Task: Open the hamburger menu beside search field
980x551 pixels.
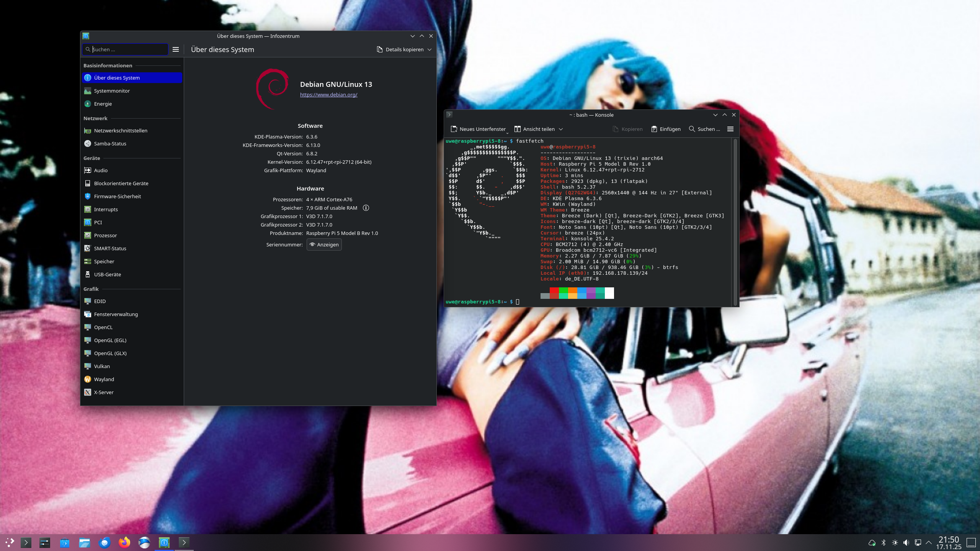Action: tap(176, 49)
